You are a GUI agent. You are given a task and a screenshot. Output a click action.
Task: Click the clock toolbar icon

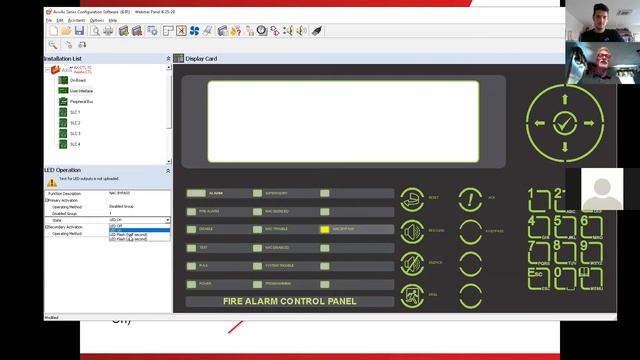point(262,31)
